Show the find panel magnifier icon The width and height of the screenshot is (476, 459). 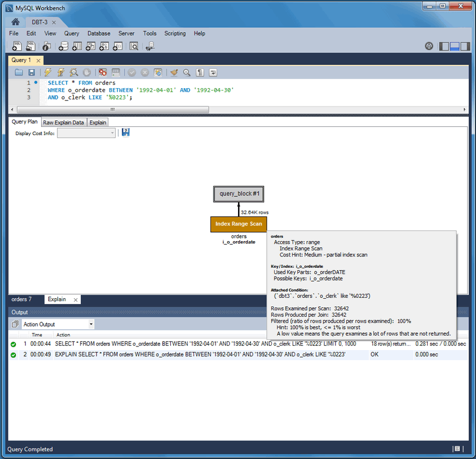(187, 72)
